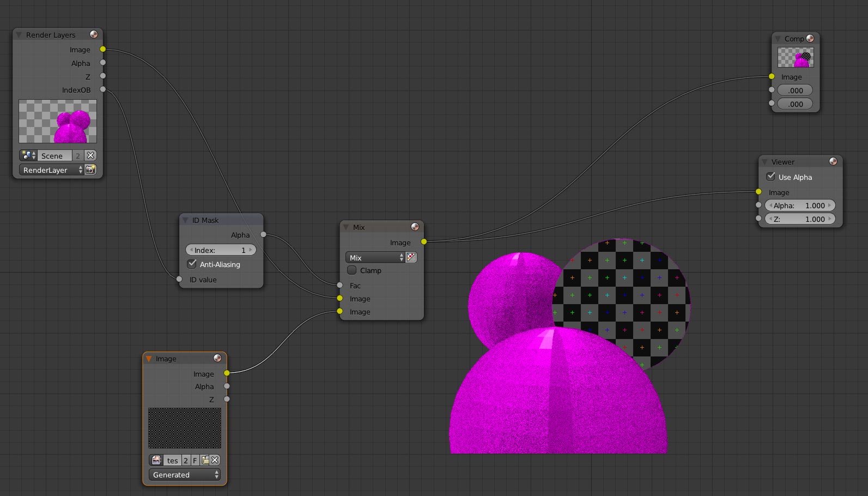Image resolution: width=868 pixels, height=496 pixels.
Task: Toggle preview sphere icon on Mix node
Action: point(415,227)
